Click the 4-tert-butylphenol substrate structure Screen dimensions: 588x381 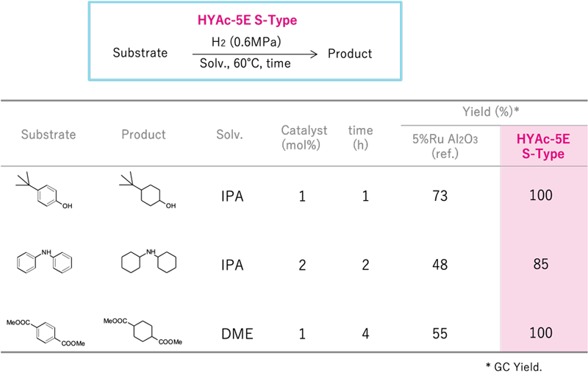[44, 190]
